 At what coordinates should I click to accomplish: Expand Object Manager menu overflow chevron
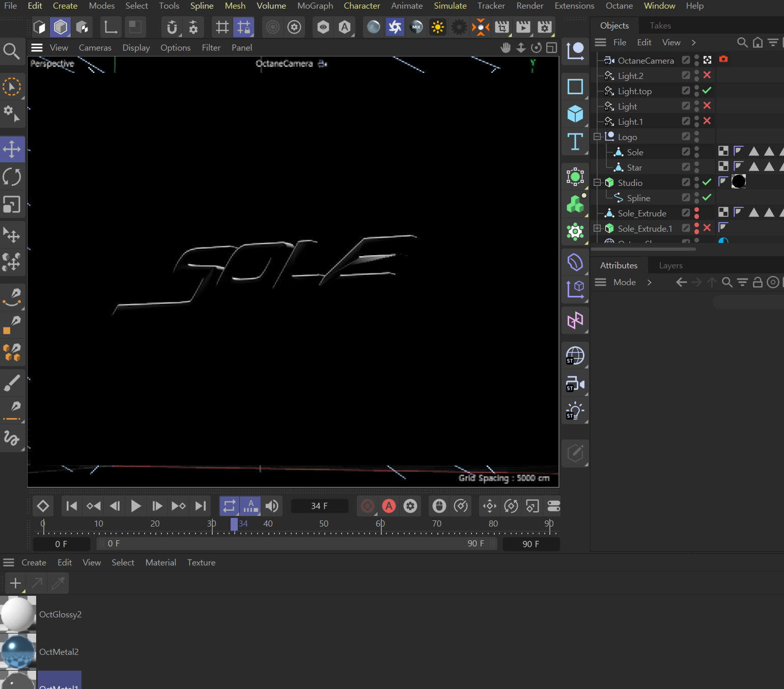point(693,42)
